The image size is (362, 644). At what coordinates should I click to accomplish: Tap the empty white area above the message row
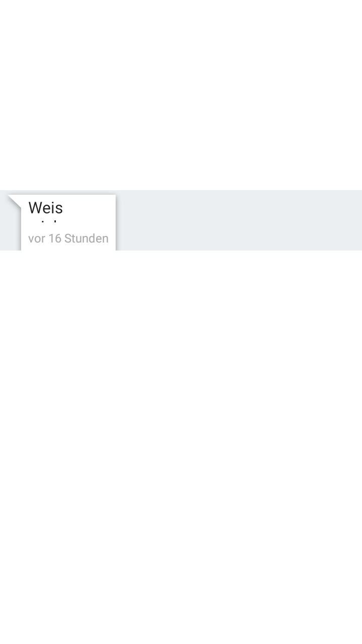tap(181, 95)
